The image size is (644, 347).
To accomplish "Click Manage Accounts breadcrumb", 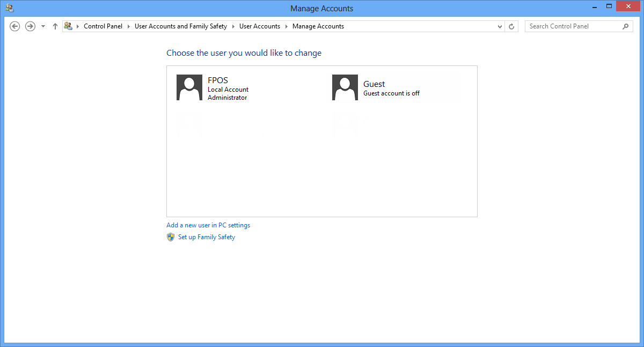I will coord(318,26).
